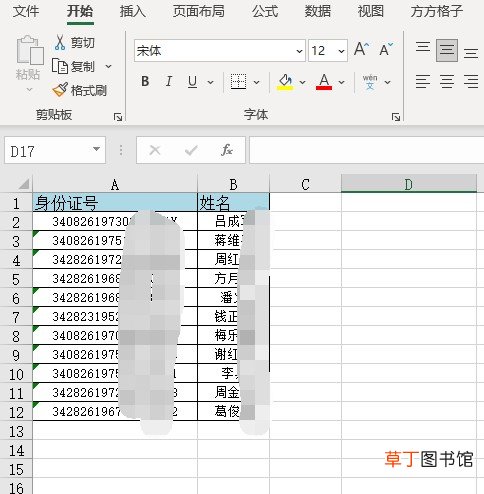Expand fill color dropdown arrow
Image resolution: width=484 pixels, height=494 pixels.
coord(302,82)
